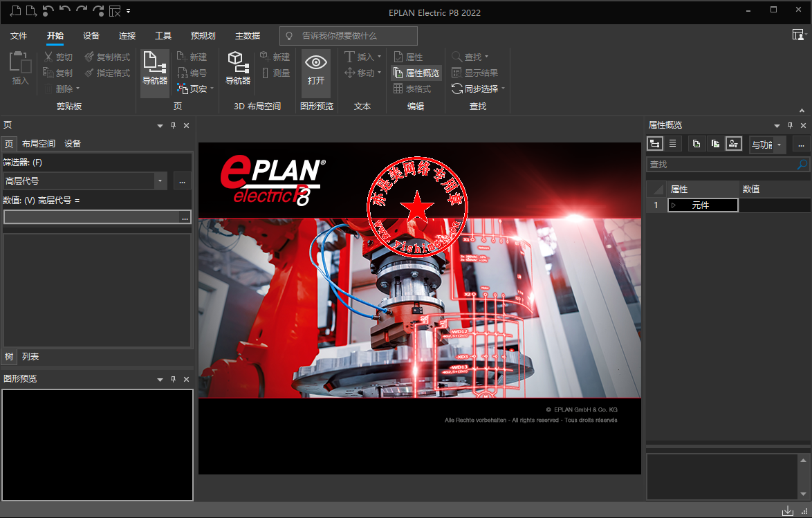The image size is (812, 518).
Task: Click the 编号 page numbering button
Action: tap(192, 73)
